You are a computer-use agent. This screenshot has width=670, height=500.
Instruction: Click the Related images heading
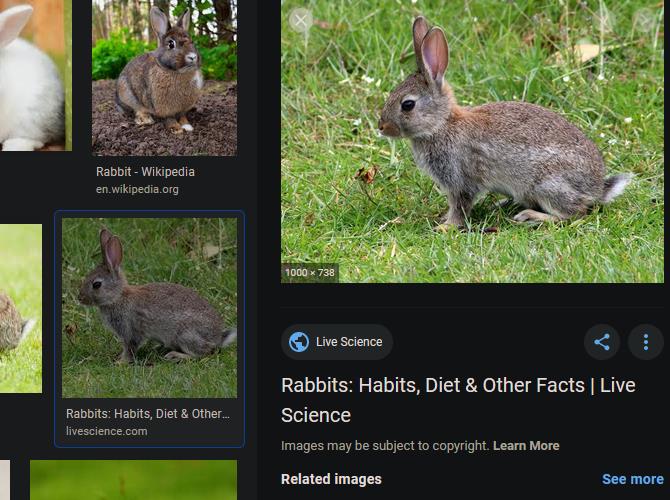point(331,480)
